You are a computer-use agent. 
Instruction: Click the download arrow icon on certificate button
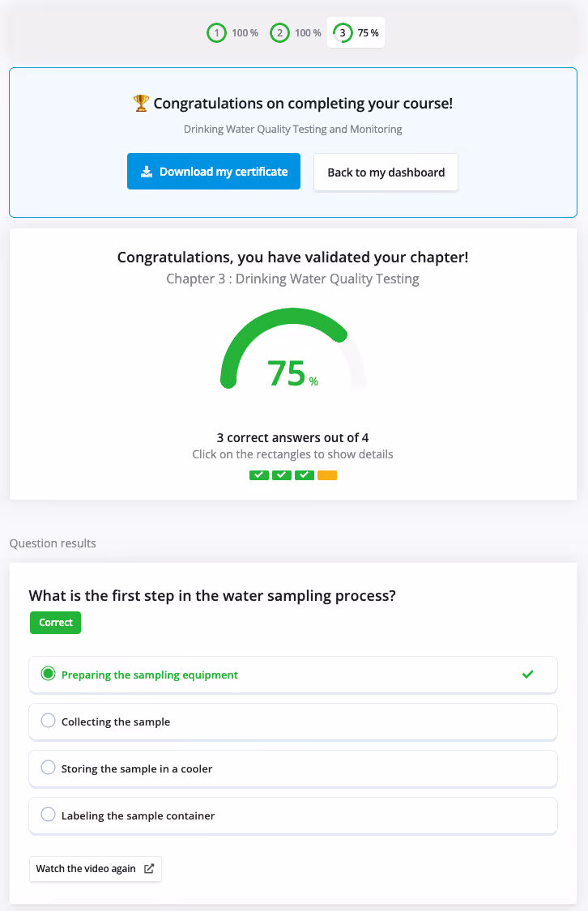(x=146, y=171)
